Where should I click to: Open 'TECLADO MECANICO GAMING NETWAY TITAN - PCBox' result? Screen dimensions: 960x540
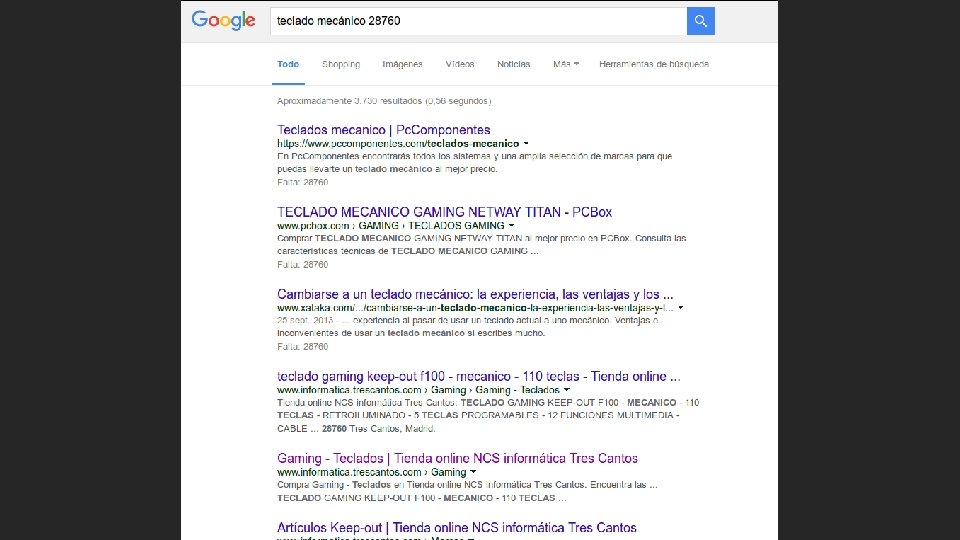[444, 212]
